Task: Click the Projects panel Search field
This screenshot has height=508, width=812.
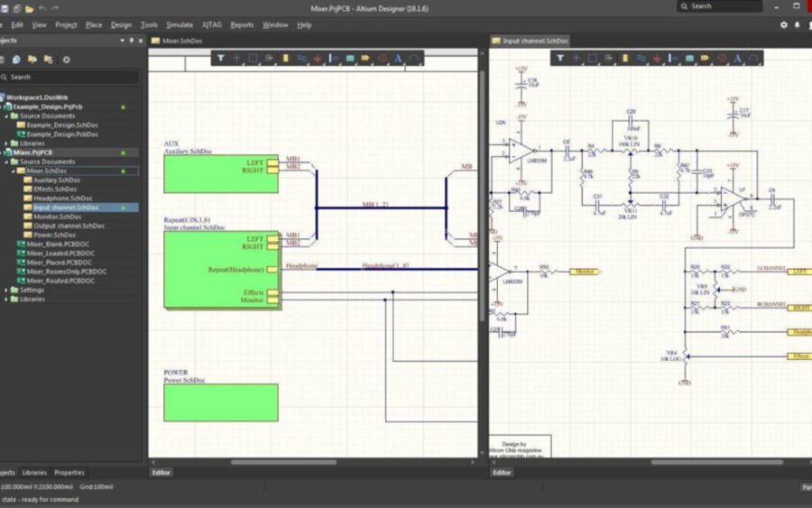Action: tap(69, 78)
